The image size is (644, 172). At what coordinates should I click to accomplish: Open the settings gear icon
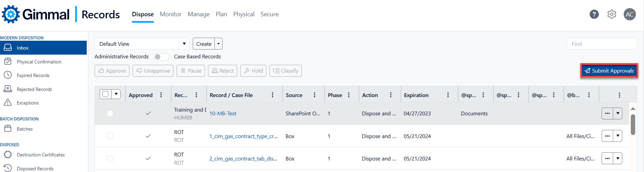point(611,14)
